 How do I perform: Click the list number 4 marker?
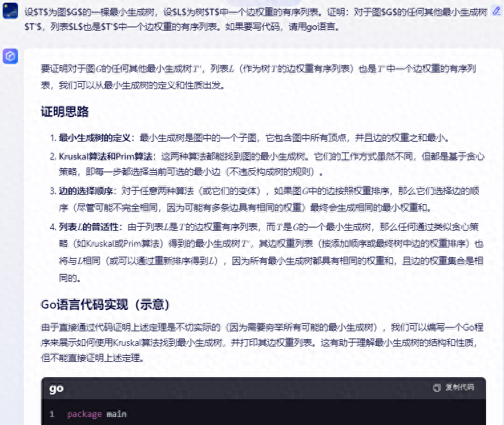point(52,227)
